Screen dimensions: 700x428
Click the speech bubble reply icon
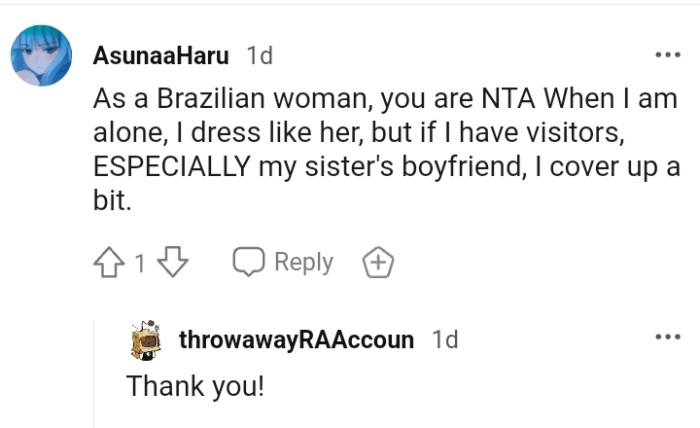pos(249,262)
